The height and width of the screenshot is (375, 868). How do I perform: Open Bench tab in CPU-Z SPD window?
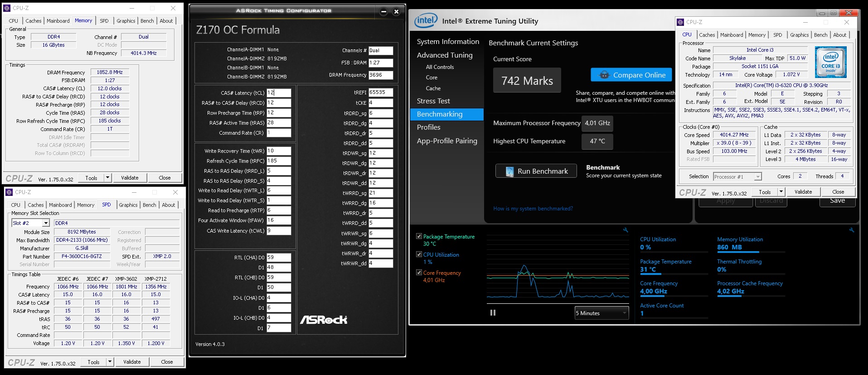(150, 205)
